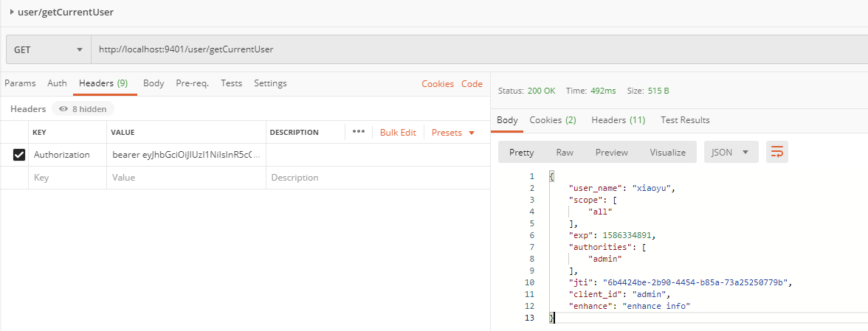Open the JSON format dropdown

[x=731, y=153]
